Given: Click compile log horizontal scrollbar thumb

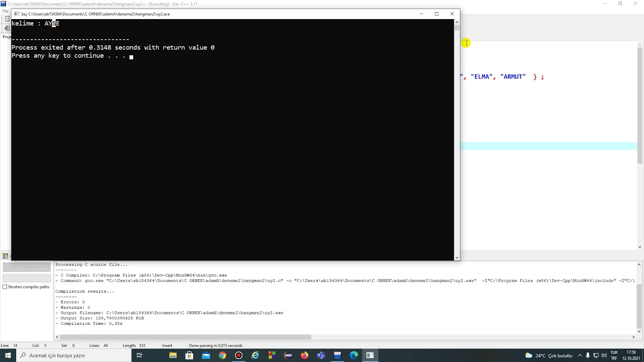Looking at the screenshot, I should pyautogui.click(x=186, y=337).
